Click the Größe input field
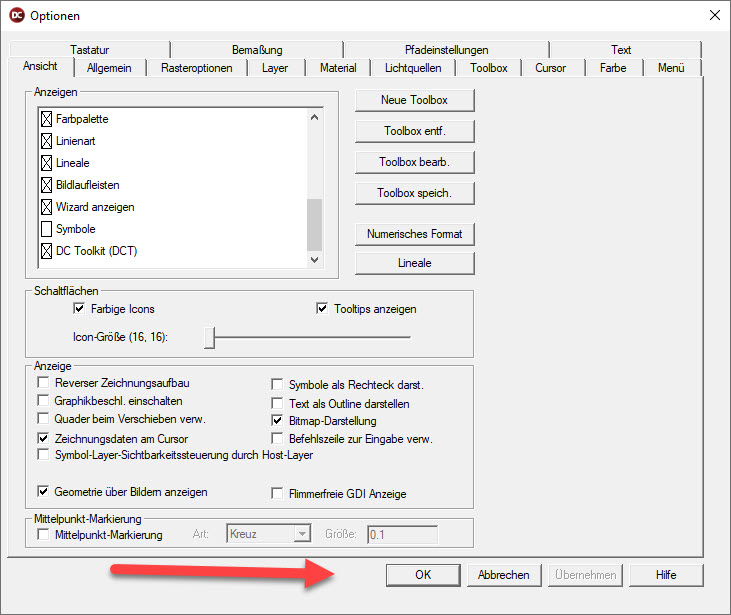The width and height of the screenshot is (731, 615). (x=402, y=535)
